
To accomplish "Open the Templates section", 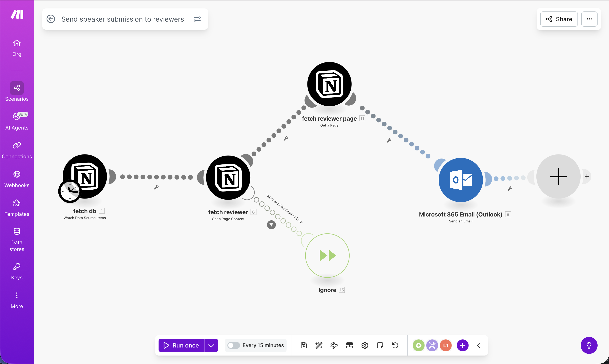I will coord(17,203).
